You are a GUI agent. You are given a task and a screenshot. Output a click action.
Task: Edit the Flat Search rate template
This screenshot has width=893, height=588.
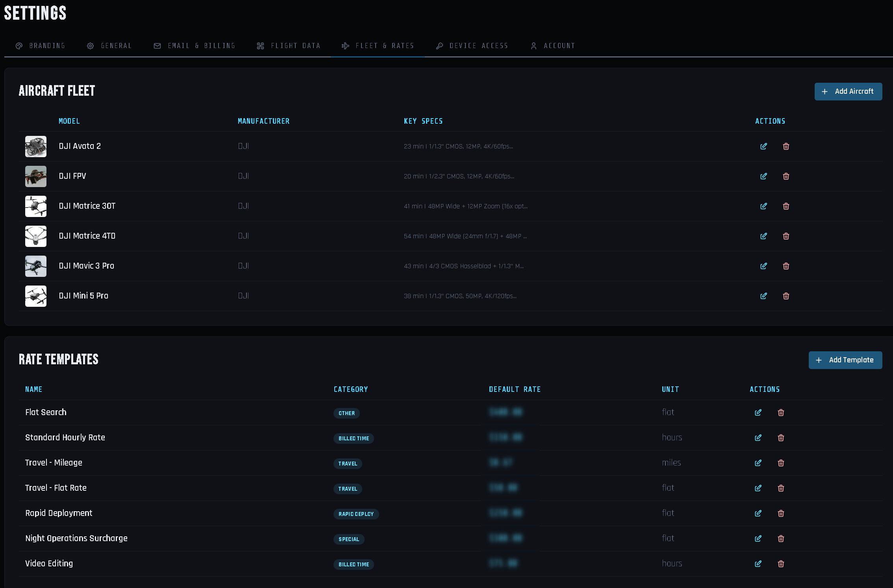(758, 412)
